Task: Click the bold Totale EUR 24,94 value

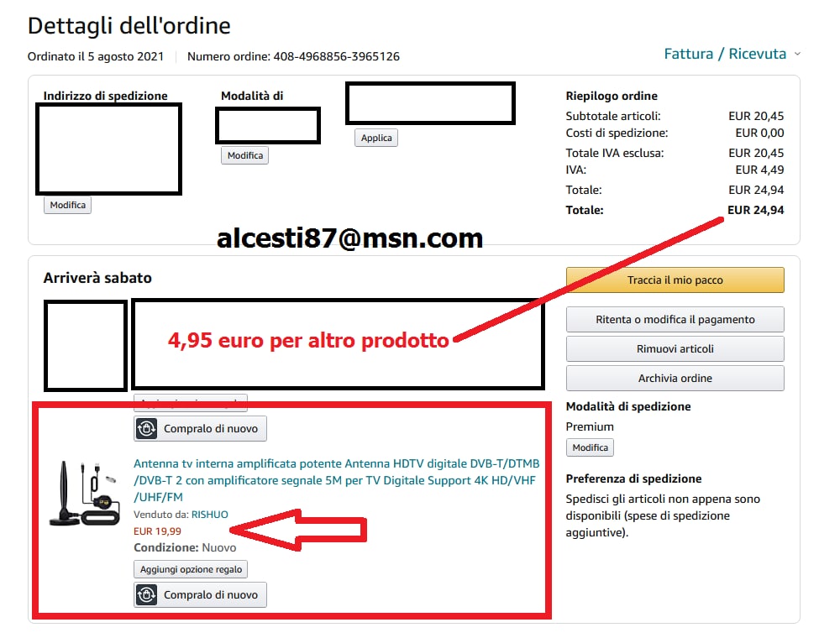Action: click(x=755, y=211)
